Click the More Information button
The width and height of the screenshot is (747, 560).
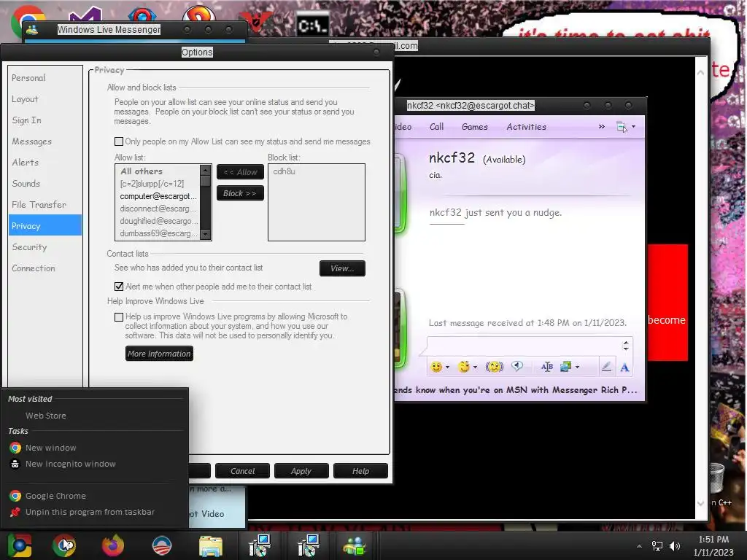click(159, 354)
